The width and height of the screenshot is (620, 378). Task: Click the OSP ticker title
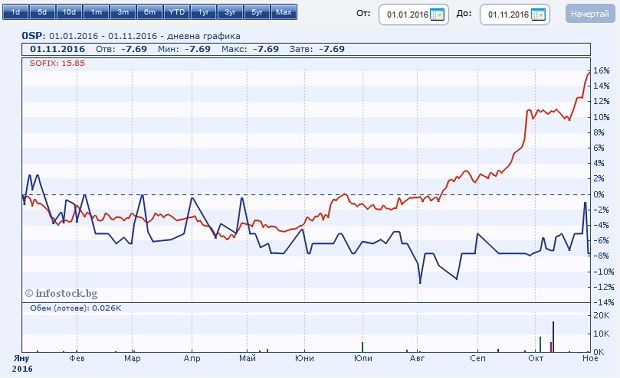coord(32,36)
